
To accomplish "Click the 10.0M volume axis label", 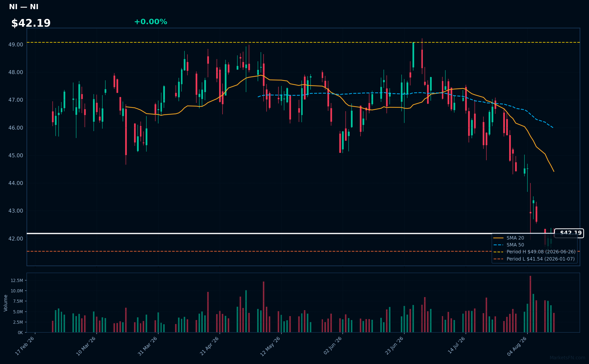I will coord(17,291).
